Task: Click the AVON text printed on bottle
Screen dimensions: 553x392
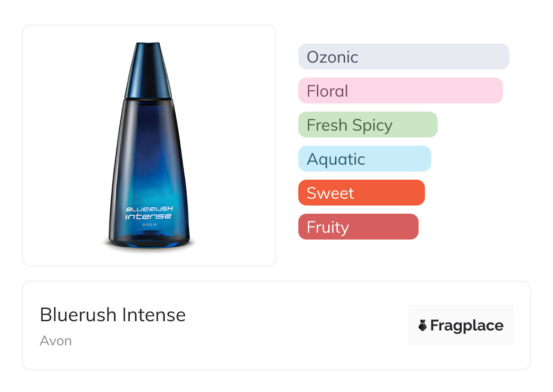Action: [149, 225]
